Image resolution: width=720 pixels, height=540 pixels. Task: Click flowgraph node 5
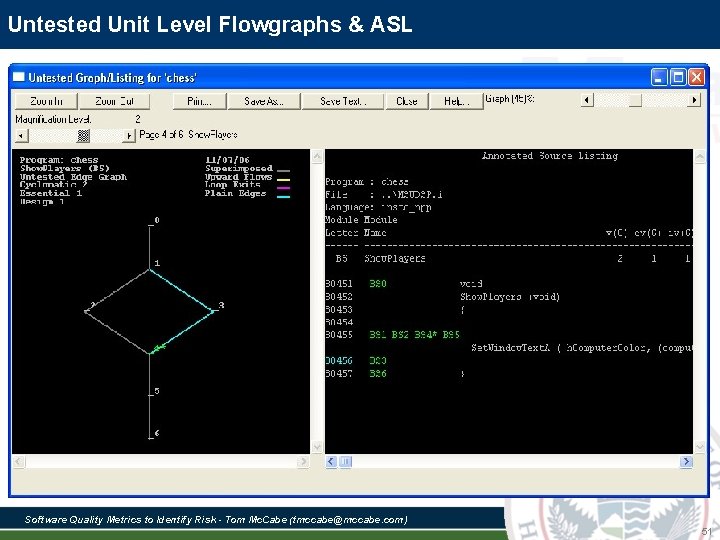(157, 391)
